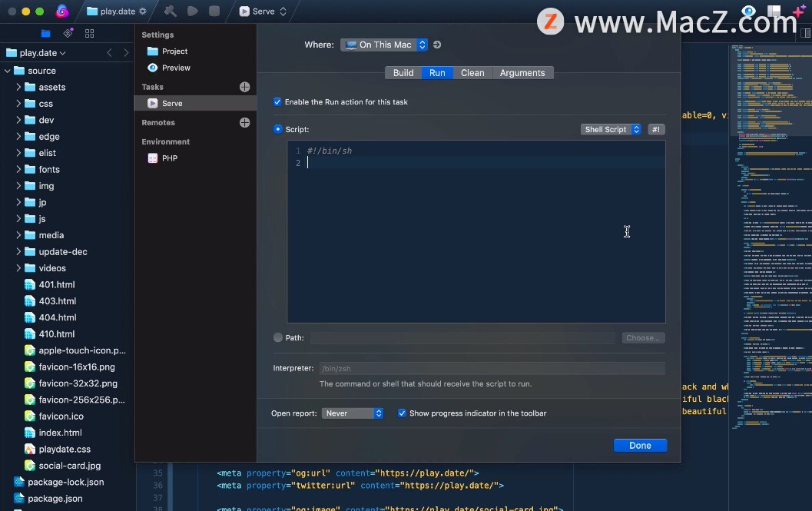Screen dimensions: 812x511
Task: Open 404.html file
Action: tap(50, 317)
